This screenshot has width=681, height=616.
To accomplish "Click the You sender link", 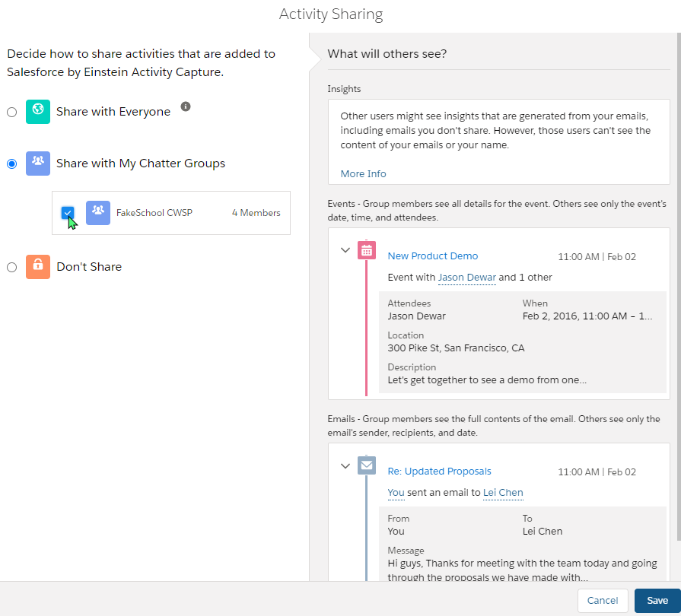I will [x=396, y=493].
